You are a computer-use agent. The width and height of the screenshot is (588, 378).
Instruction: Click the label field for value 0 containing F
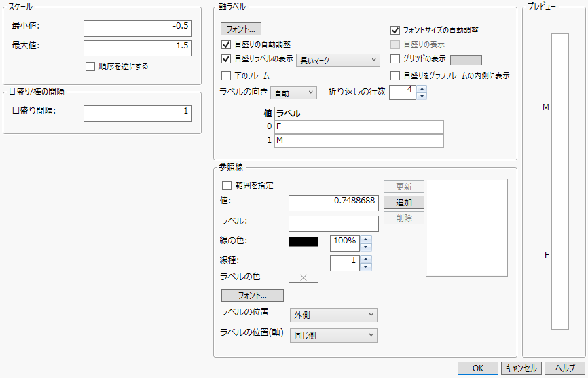pyautogui.click(x=359, y=127)
